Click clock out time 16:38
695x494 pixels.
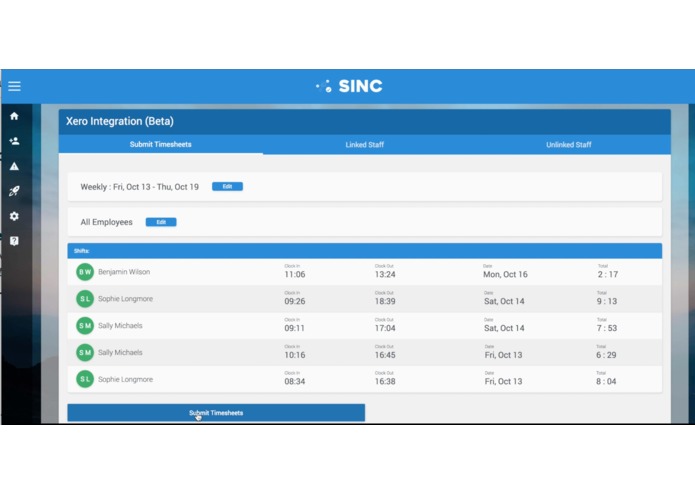coord(385,381)
